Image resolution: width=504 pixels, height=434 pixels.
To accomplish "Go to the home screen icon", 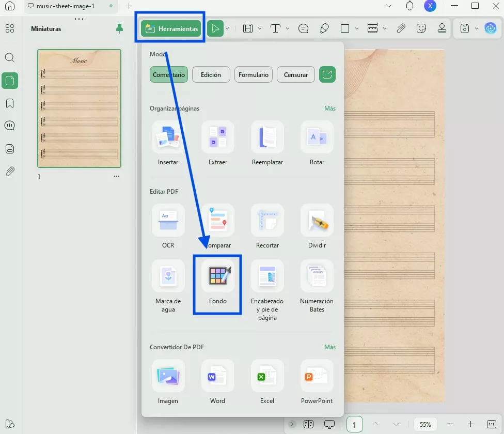I will 10,6.
